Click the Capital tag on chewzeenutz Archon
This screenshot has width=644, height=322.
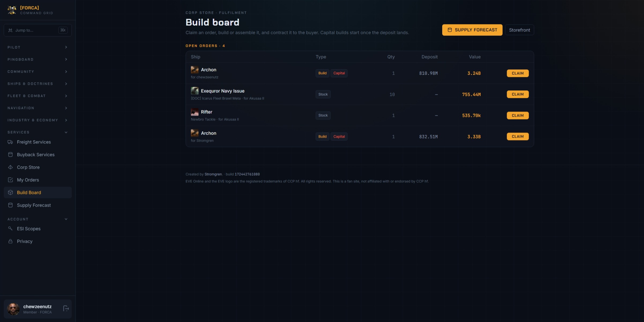pos(339,73)
